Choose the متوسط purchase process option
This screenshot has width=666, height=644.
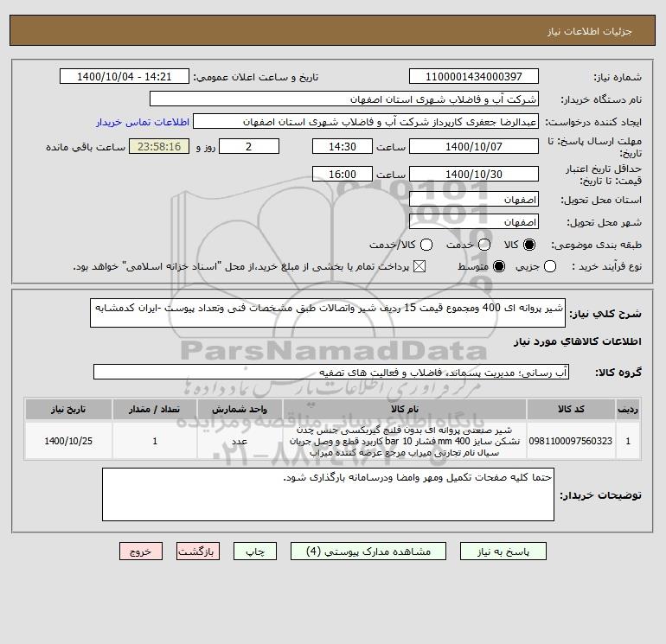[x=499, y=266]
